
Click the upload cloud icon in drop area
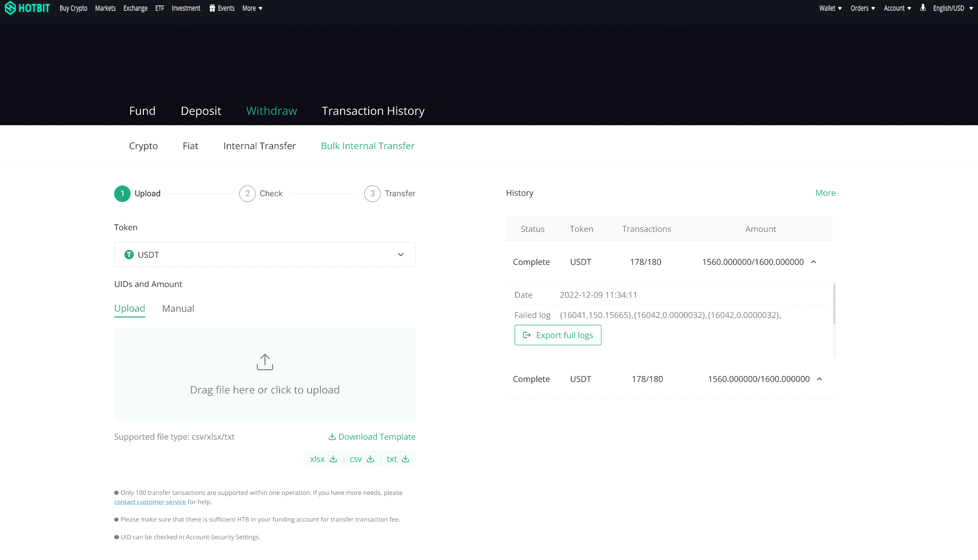(265, 361)
